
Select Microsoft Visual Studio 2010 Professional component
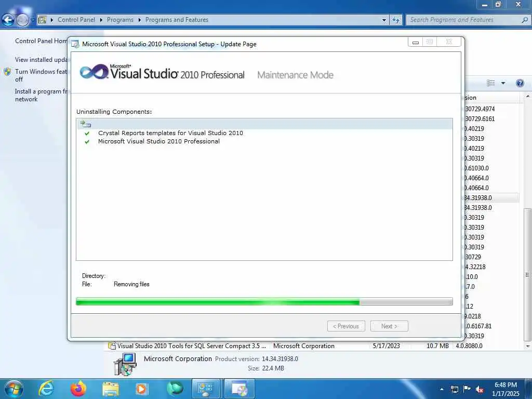[159, 141]
